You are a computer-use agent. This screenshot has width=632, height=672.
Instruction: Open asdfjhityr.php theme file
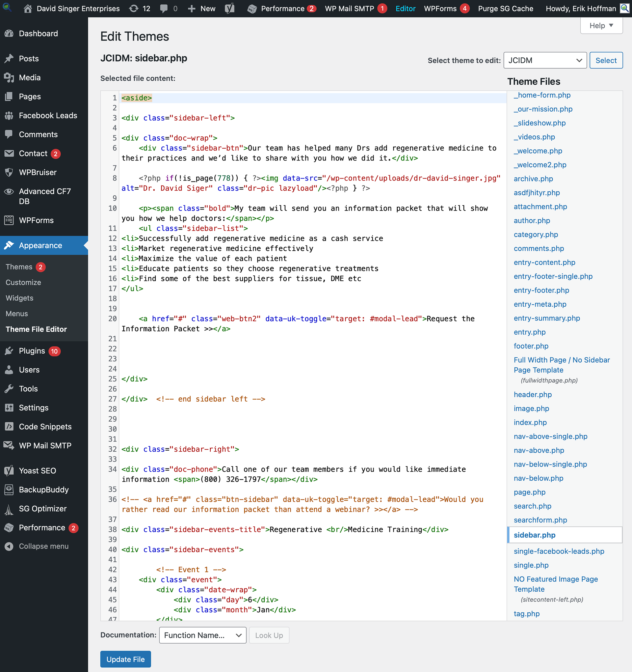pos(537,193)
